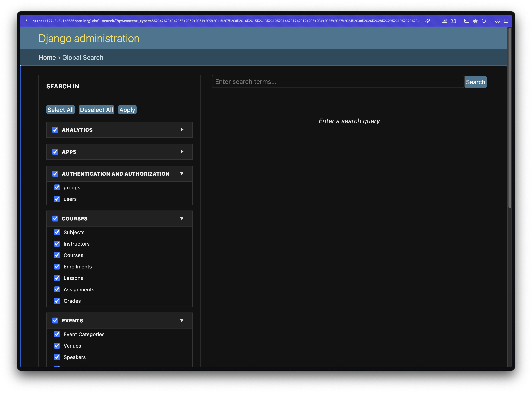
Task: Click the Speakers label text
Action: pos(74,357)
